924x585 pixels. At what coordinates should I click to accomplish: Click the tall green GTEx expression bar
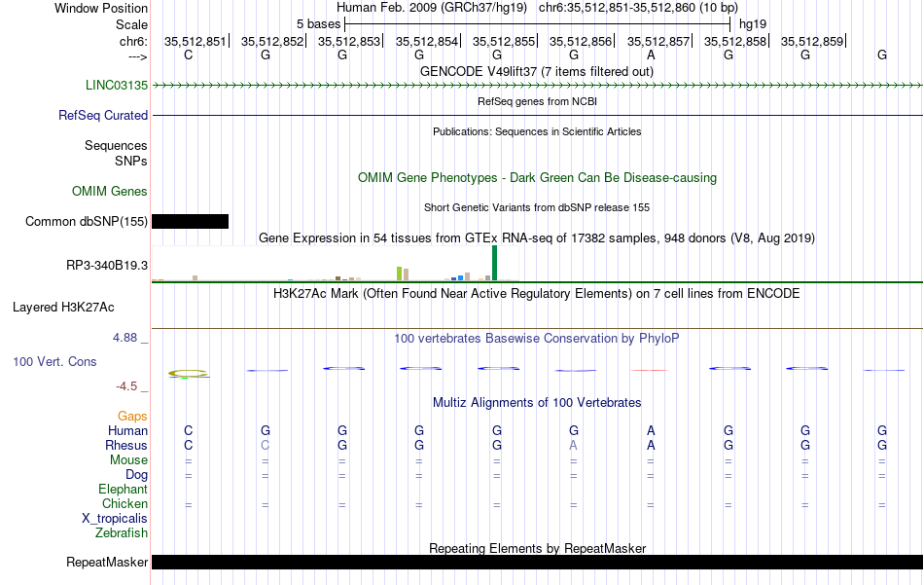pos(494,263)
